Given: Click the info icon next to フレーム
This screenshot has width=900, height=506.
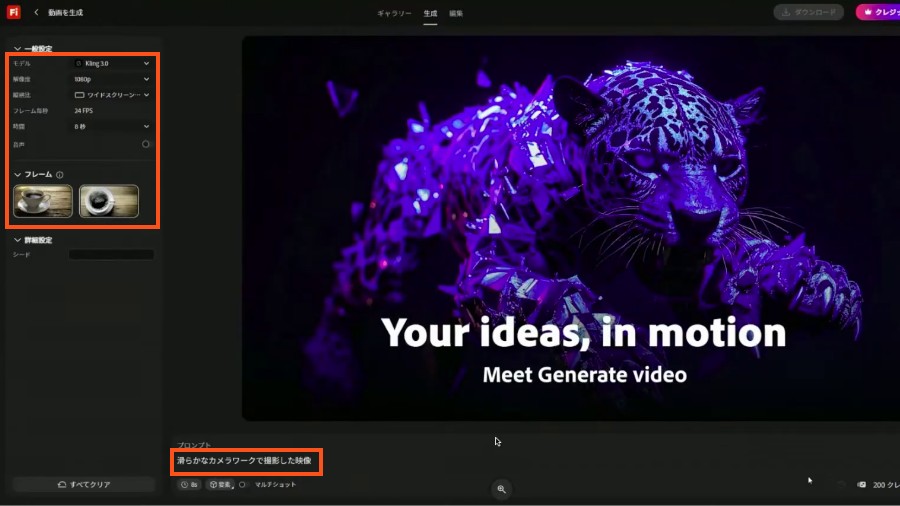Looking at the screenshot, I should coord(60,175).
